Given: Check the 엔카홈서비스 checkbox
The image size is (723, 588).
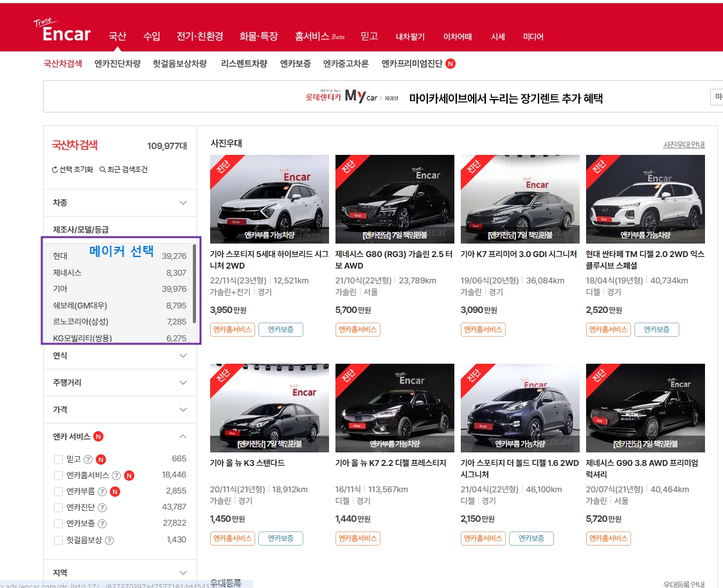Looking at the screenshot, I should 58,476.
